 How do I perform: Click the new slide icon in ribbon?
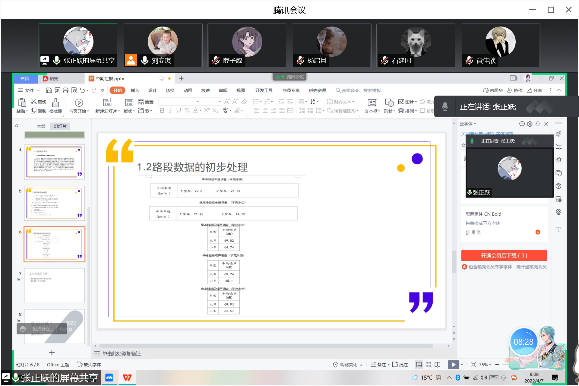pyautogui.click(x=107, y=103)
